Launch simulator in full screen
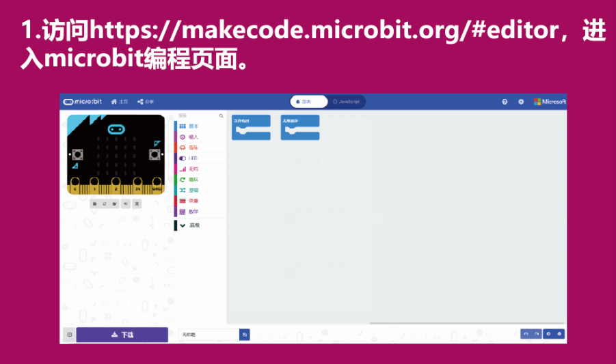616x364 pixels. [x=137, y=204]
